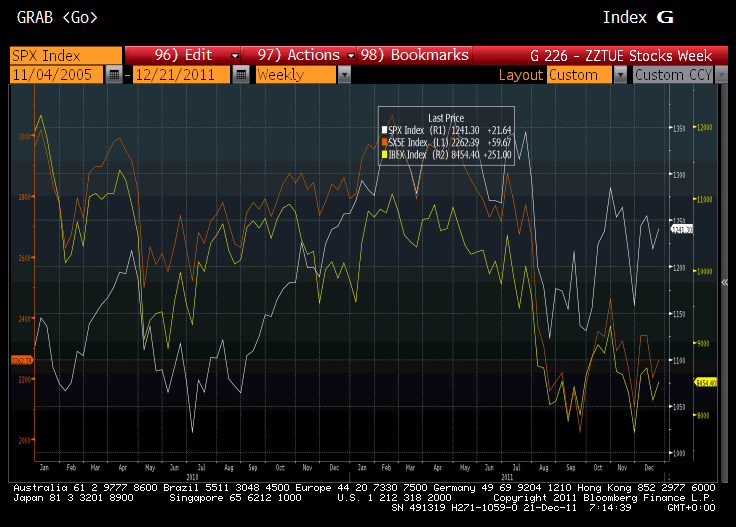Open the 96) Edit menu

point(184,55)
